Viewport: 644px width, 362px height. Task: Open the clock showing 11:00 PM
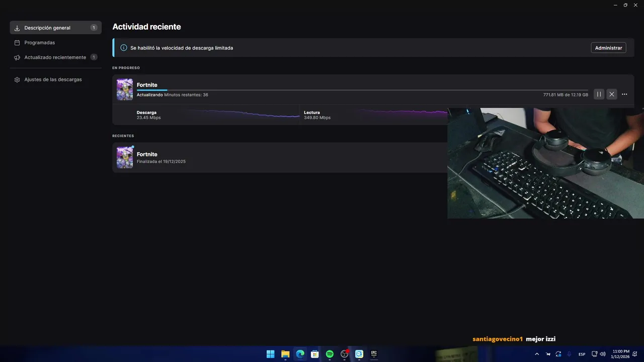pyautogui.click(x=620, y=354)
